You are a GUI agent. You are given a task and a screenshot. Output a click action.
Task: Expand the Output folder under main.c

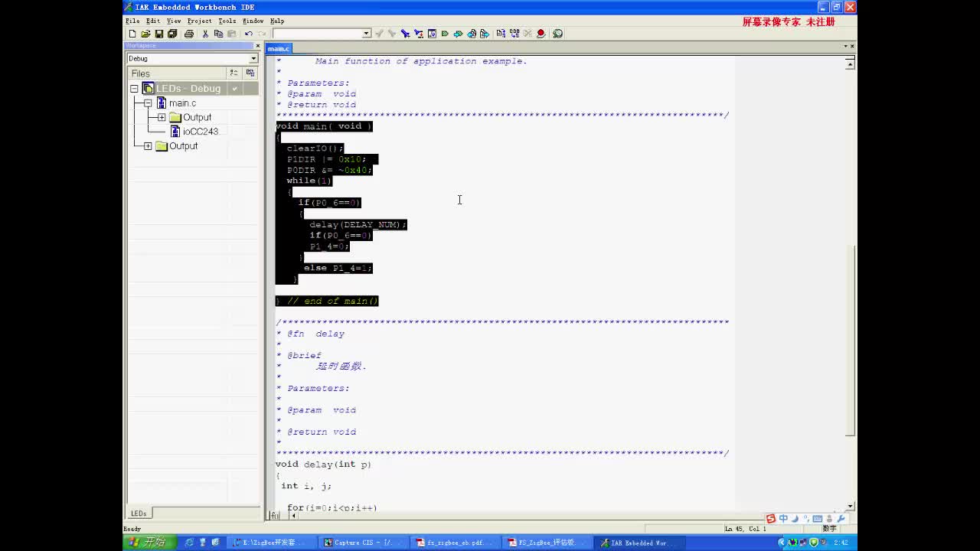[162, 117]
